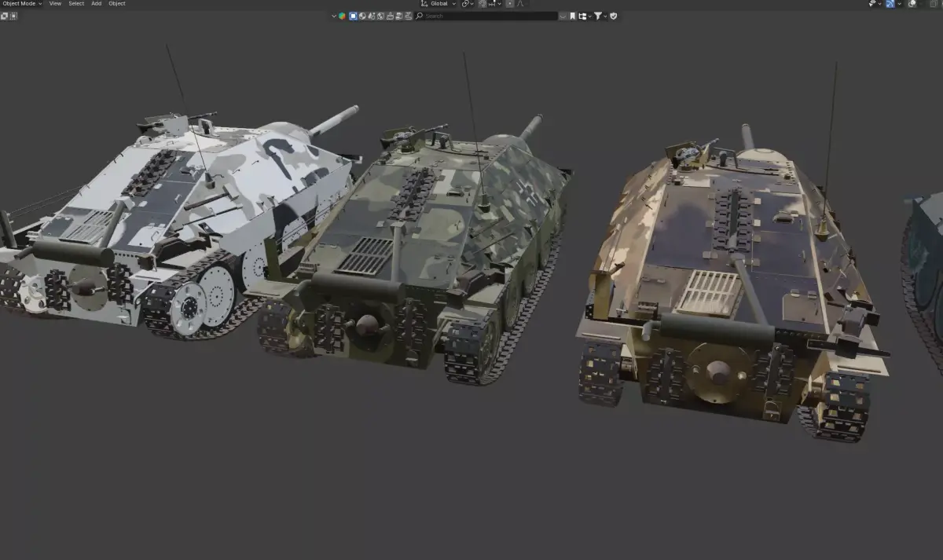Toggle viewport gizmos visibility
The height and width of the screenshot is (560, 943).
(x=872, y=3)
